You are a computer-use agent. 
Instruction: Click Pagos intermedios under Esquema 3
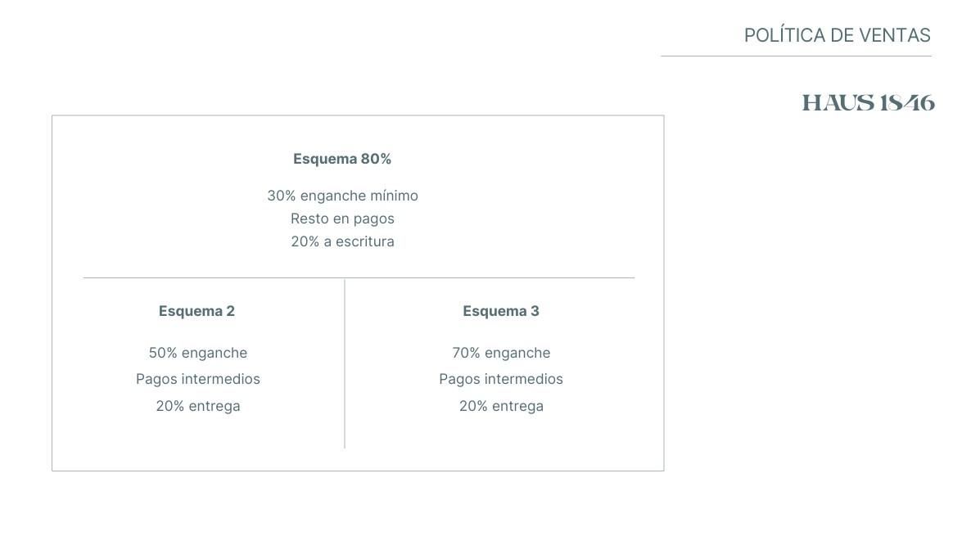(501, 379)
